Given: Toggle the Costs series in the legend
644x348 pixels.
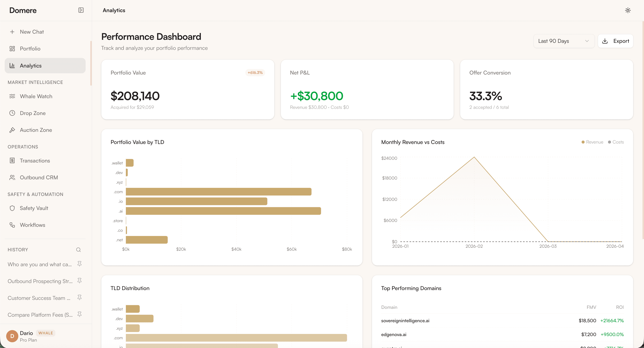Looking at the screenshot, I should tap(616, 142).
